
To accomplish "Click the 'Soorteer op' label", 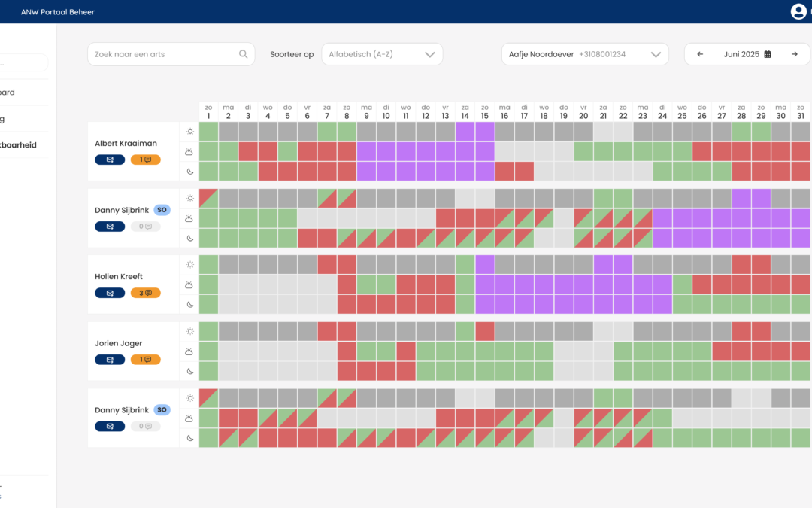I will 292,54.
